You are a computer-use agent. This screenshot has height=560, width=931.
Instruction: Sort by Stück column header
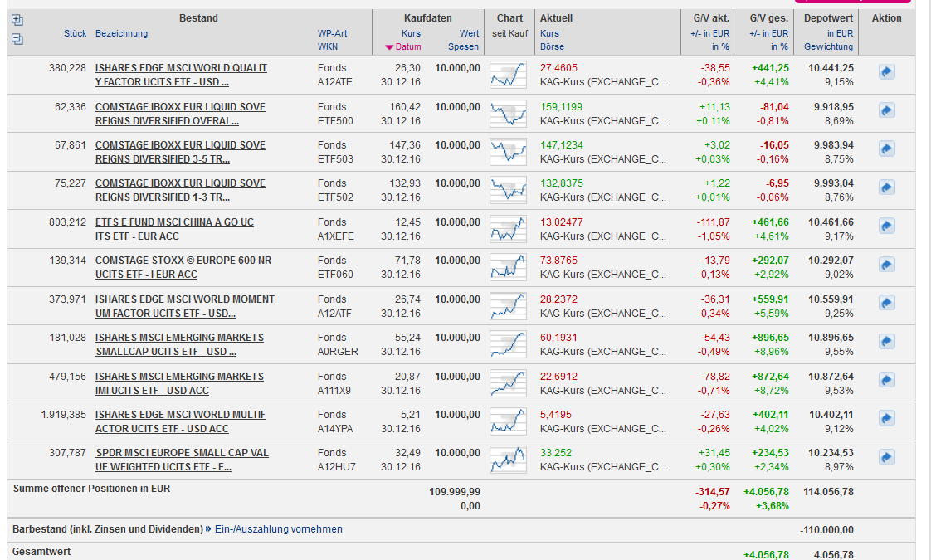(75, 33)
